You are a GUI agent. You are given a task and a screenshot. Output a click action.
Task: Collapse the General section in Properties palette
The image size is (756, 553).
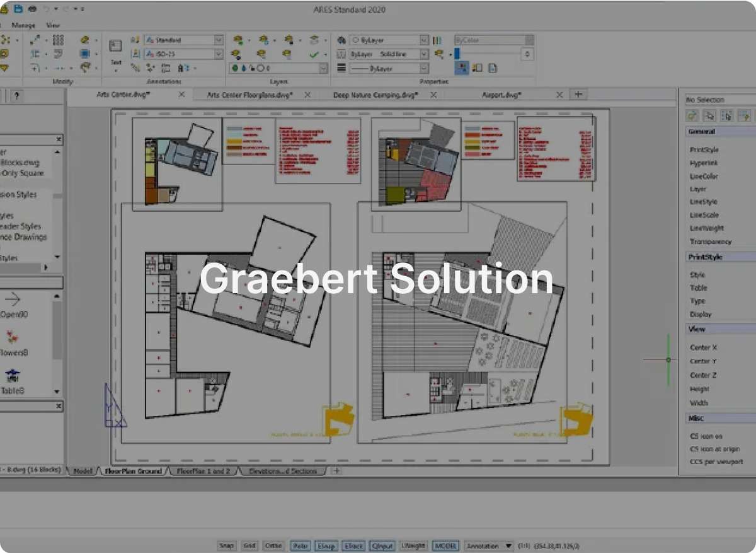(720, 132)
